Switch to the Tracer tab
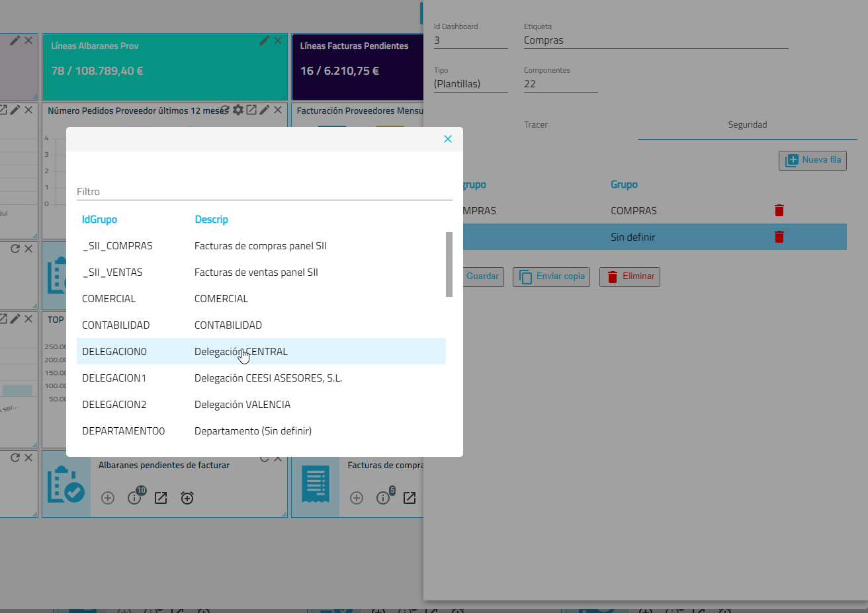868x613 pixels. (x=536, y=124)
